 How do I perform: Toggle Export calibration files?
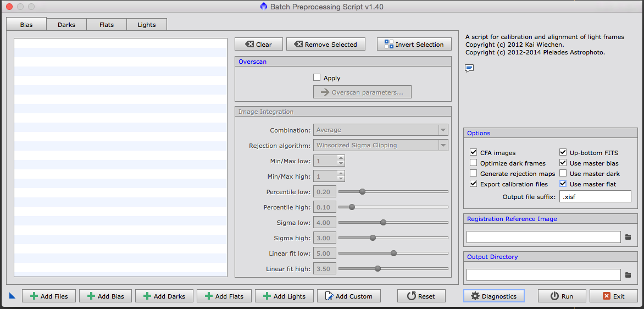[474, 184]
